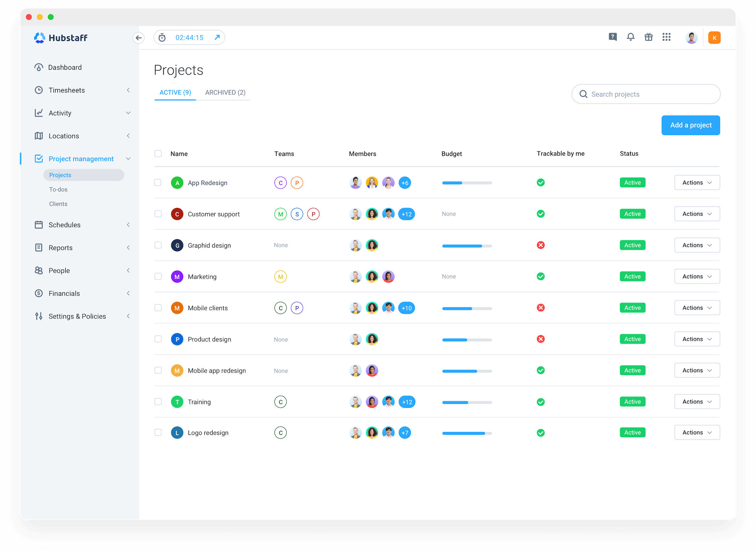The width and height of the screenshot is (756, 551).
Task: Open the apps grid icon
Action: (666, 37)
